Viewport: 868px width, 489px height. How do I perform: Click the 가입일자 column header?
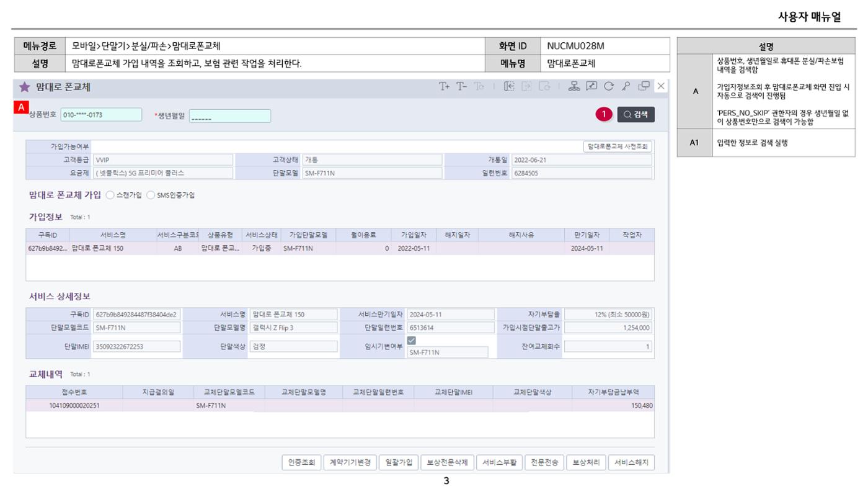414,235
